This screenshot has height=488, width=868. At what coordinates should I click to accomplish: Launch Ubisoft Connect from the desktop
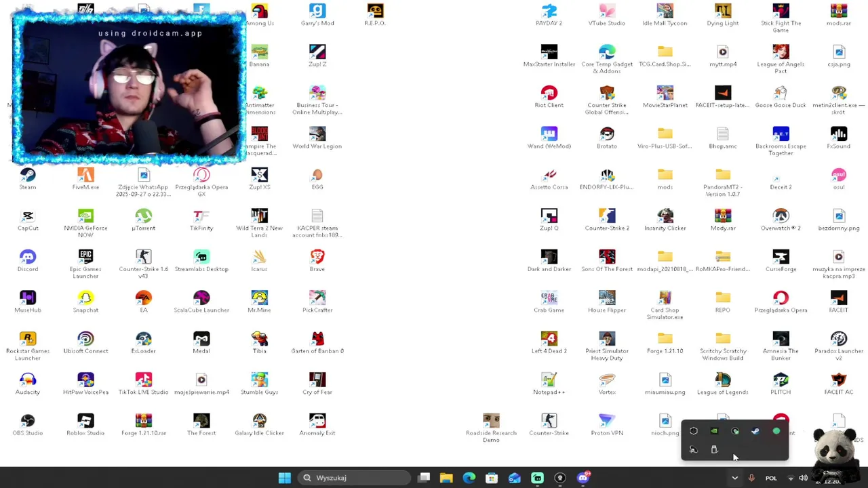click(85, 343)
